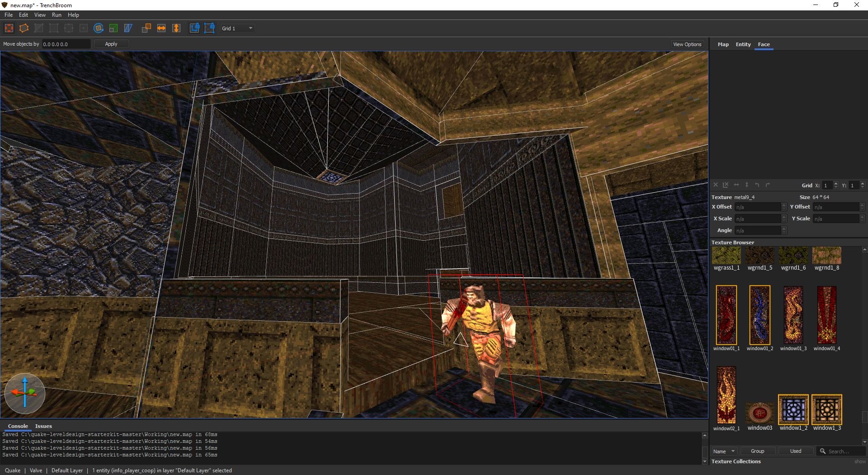Select the wgrnd1_8 texture

pyautogui.click(x=827, y=259)
